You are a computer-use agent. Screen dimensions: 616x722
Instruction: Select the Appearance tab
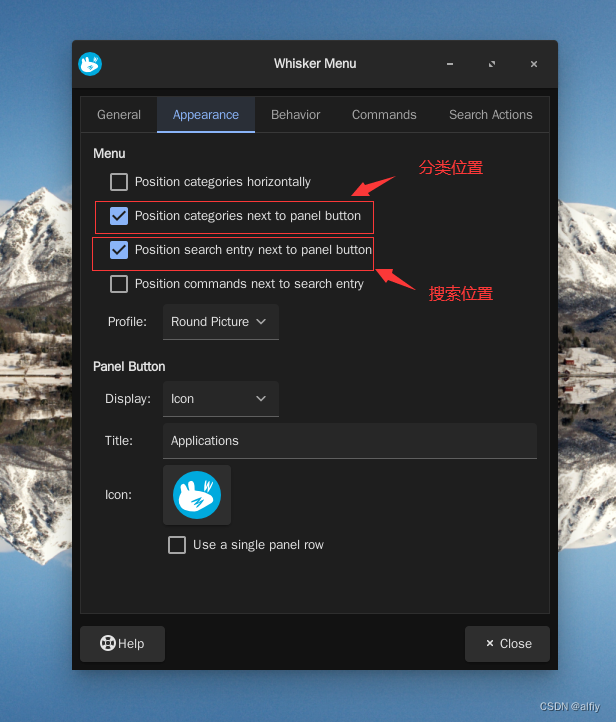tap(206, 115)
